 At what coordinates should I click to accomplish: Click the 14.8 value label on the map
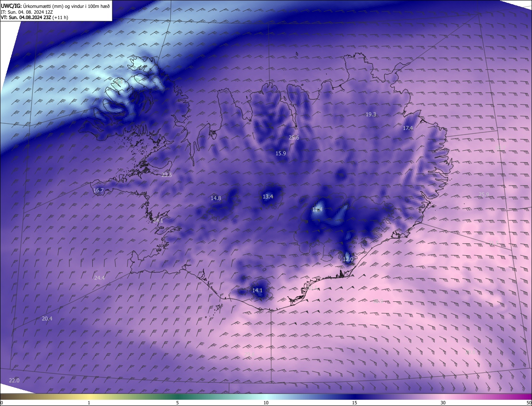tap(216, 198)
